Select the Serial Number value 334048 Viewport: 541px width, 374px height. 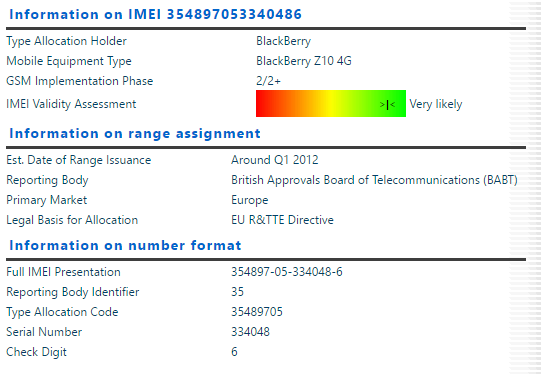(x=250, y=332)
